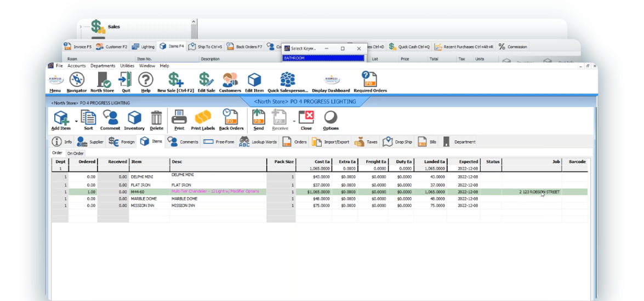
Task: Open Quick Salesperson icon
Action: [x=288, y=82]
